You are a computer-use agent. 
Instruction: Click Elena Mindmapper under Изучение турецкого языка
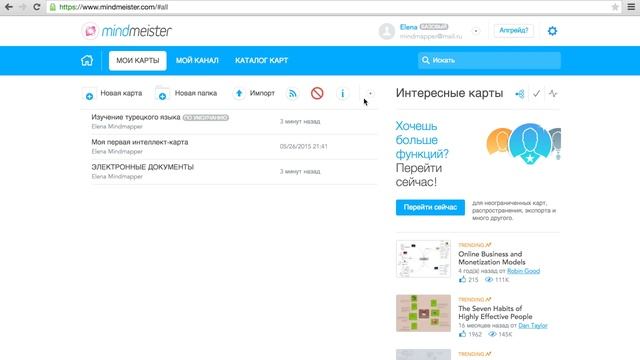(x=117, y=127)
